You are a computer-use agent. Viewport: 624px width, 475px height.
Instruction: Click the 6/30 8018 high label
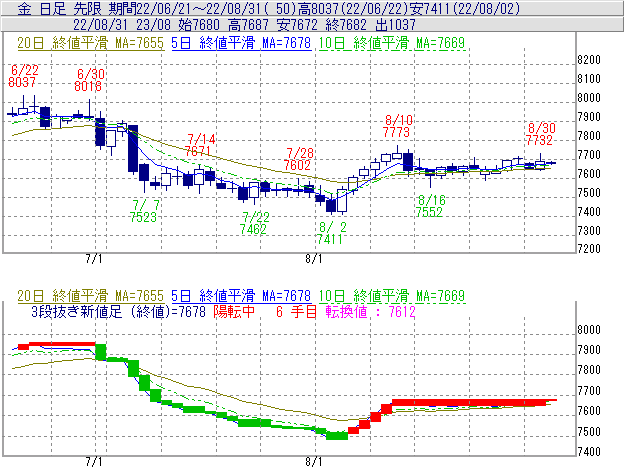click(x=89, y=80)
